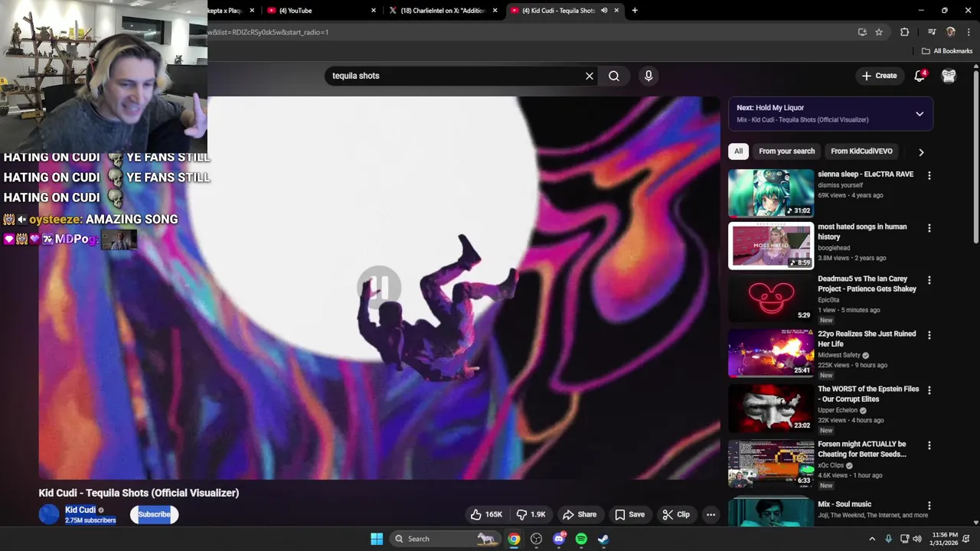Click the Windows taskbar Search box

(x=445, y=539)
